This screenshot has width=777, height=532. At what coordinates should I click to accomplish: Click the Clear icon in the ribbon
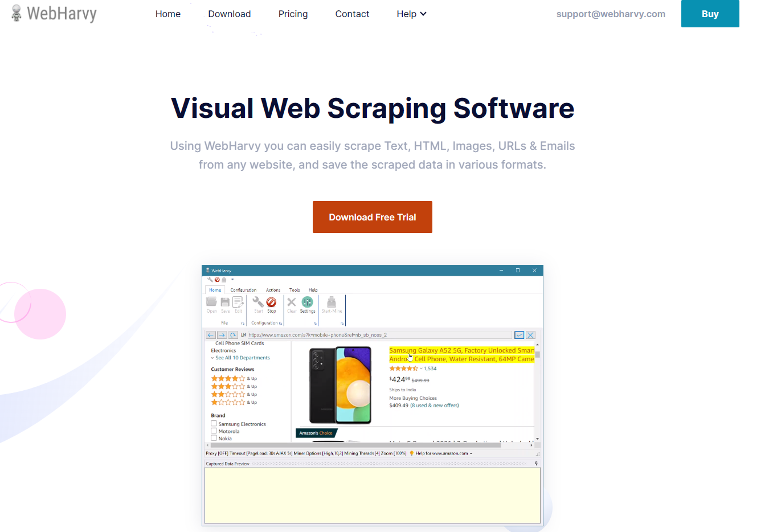click(292, 302)
